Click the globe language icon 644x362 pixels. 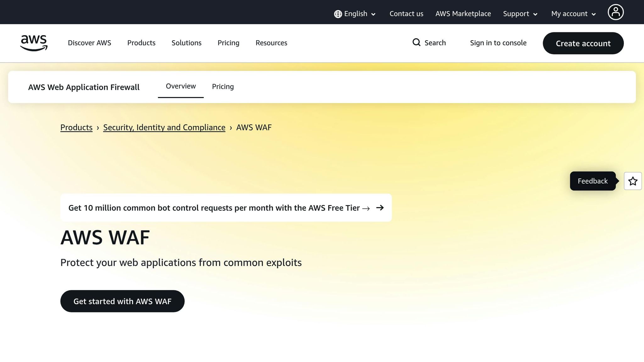click(x=338, y=14)
